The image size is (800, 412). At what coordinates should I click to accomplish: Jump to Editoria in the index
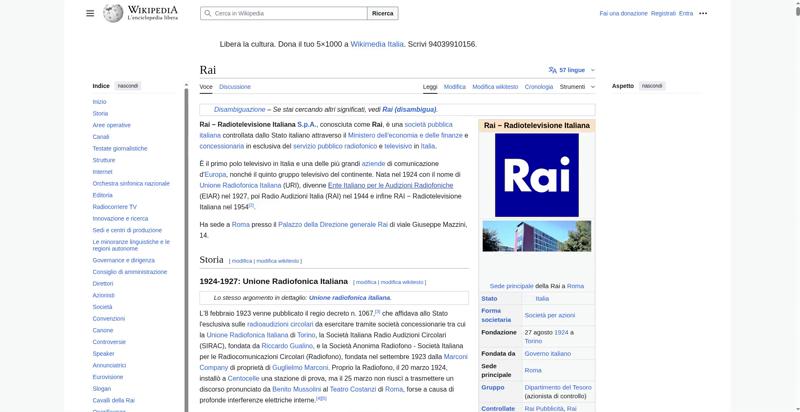[x=102, y=195]
